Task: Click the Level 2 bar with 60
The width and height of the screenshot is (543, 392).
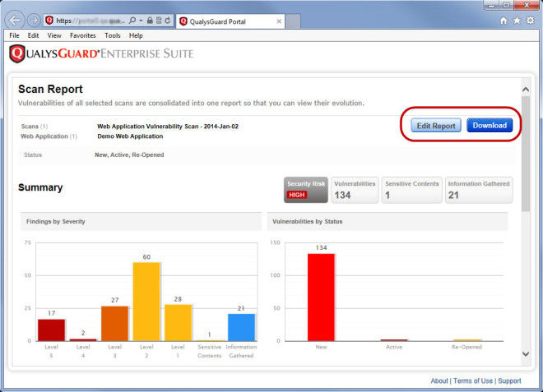Action: (x=146, y=302)
